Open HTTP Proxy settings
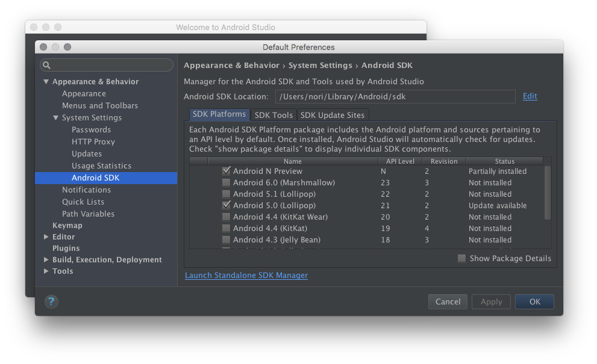 coord(93,142)
